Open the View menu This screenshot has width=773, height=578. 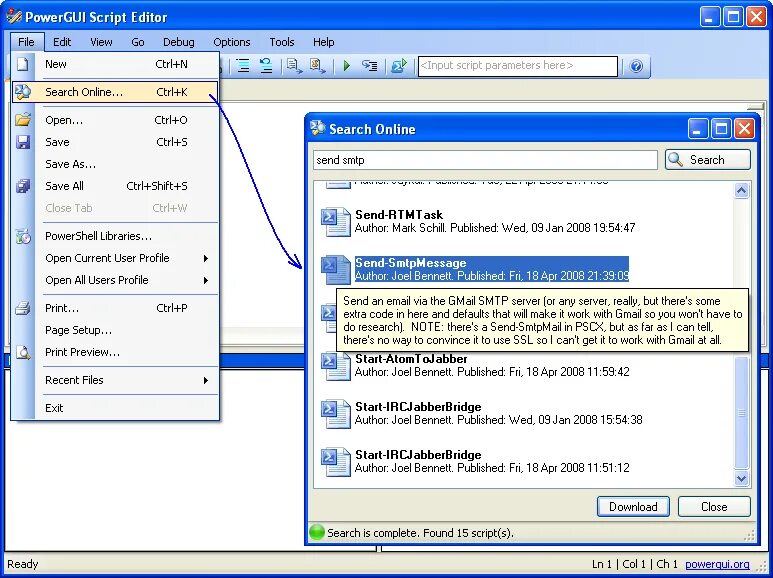[101, 42]
